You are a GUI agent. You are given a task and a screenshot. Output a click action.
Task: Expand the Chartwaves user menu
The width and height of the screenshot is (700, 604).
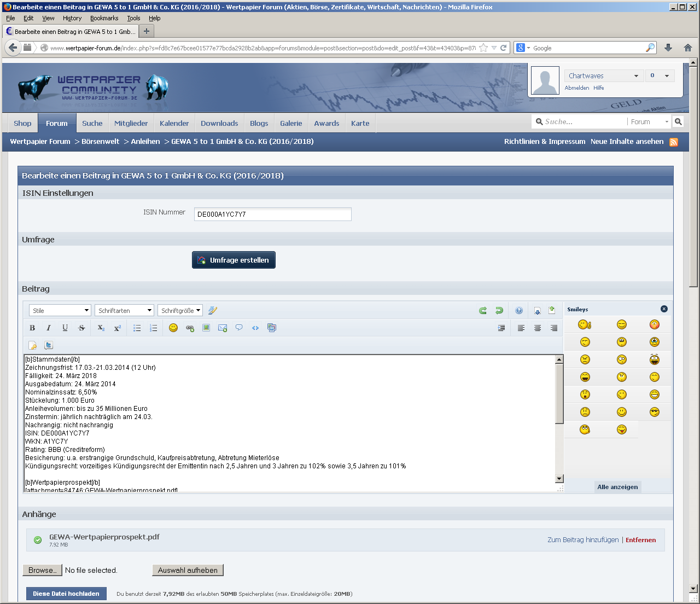tap(603, 76)
